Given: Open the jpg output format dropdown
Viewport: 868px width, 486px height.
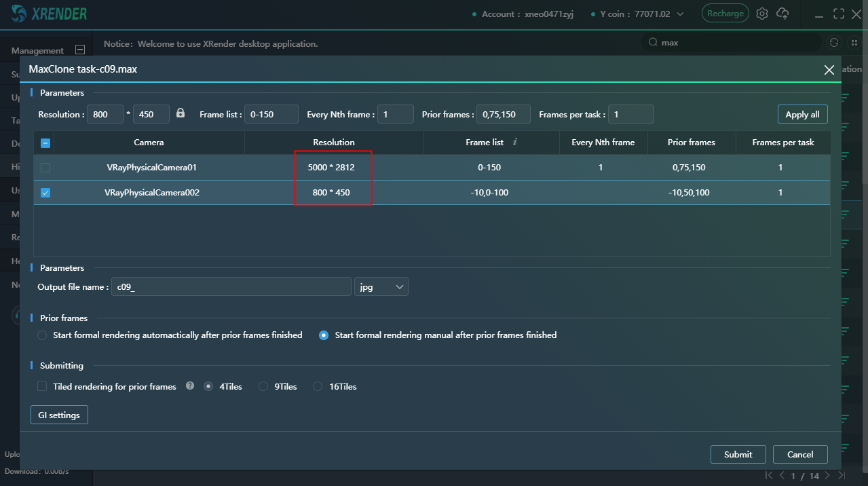Looking at the screenshot, I should [381, 286].
